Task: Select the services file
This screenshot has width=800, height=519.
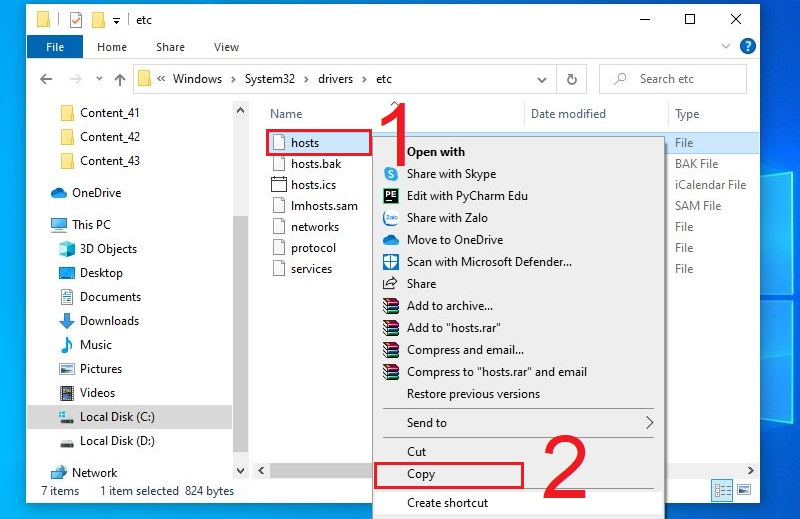Action: coord(311,269)
